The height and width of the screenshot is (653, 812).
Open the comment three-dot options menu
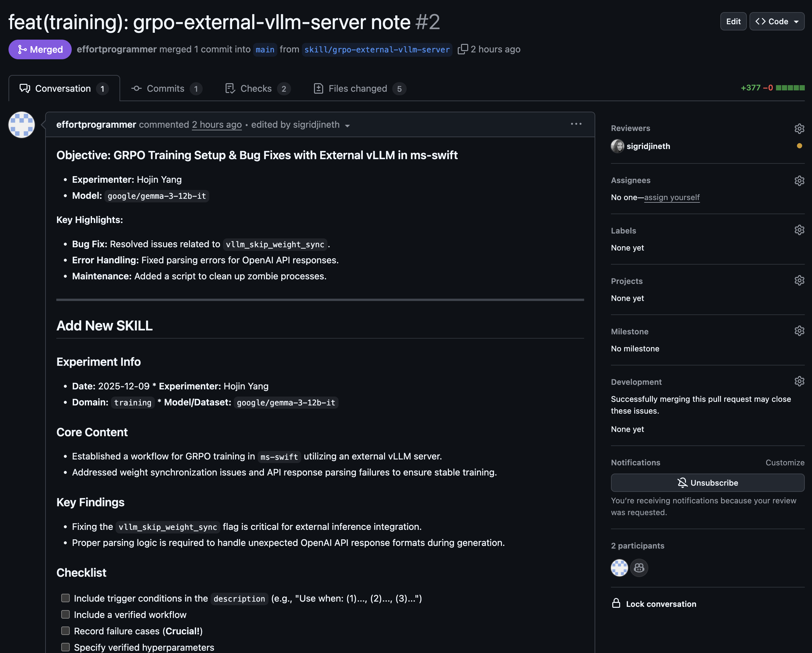pyautogui.click(x=576, y=124)
